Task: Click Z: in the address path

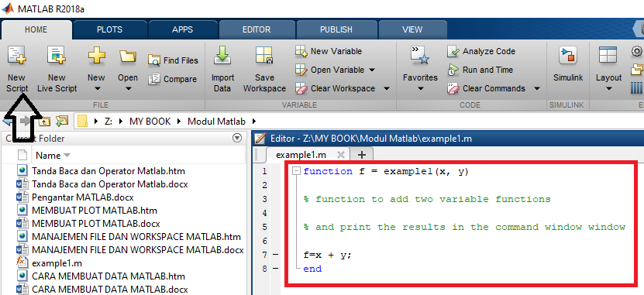Action: click(x=108, y=122)
